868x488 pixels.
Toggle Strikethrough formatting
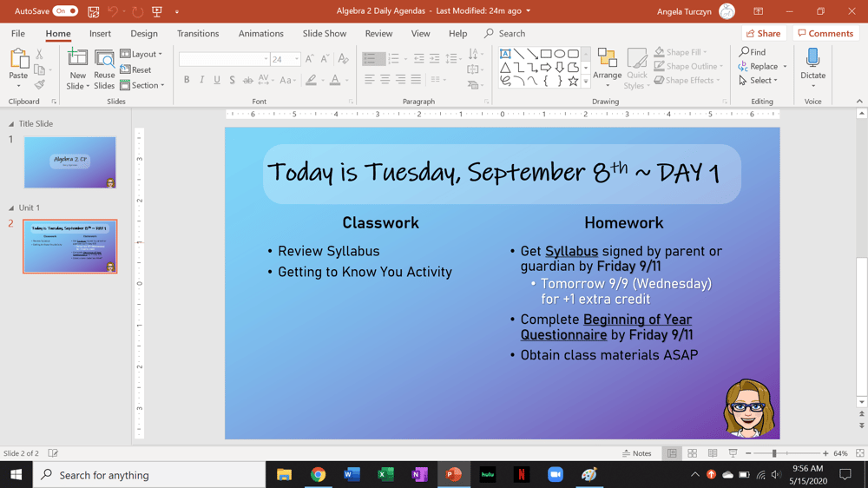point(248,80)
